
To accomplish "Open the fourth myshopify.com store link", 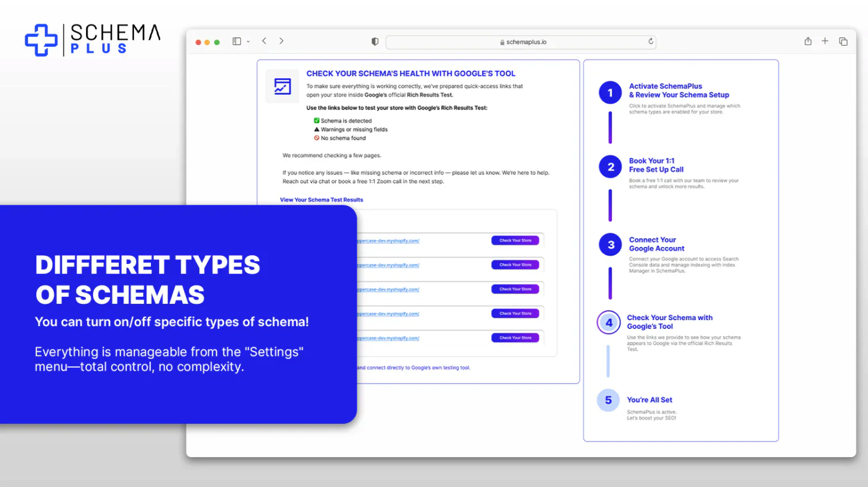I will pos(388,314).
